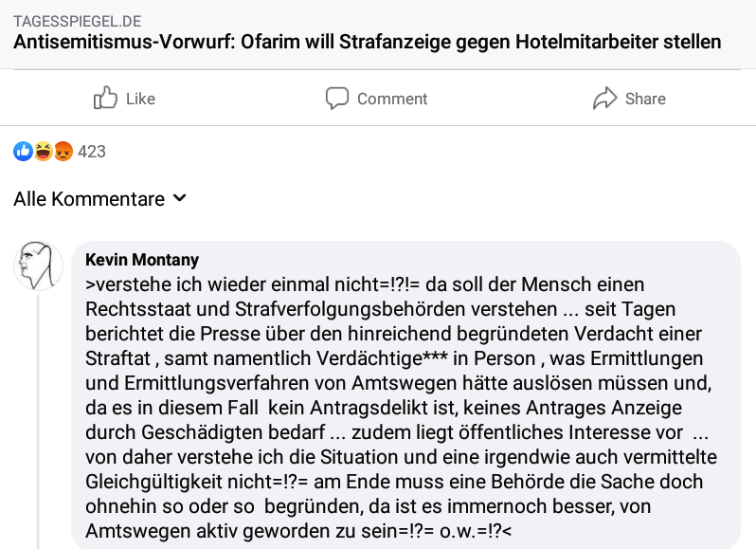Open the laughing Haha reaction emoji

(x=44, y=152)
